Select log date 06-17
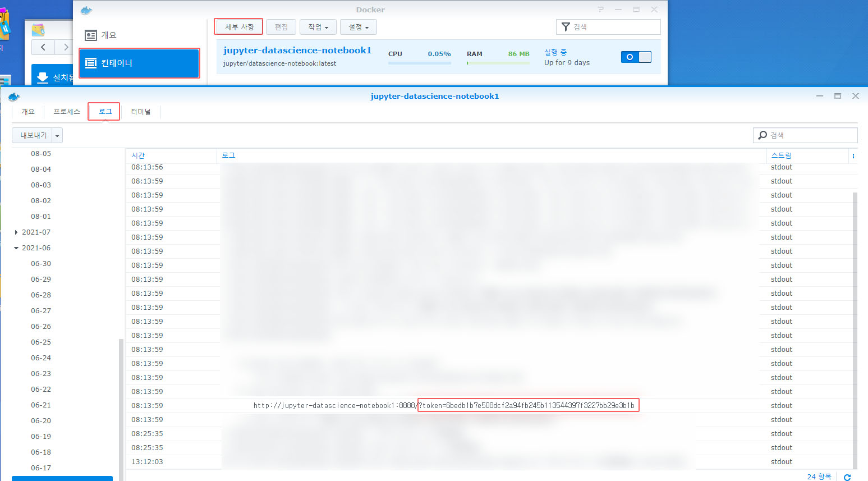The width and height of the screenshot is (868, 481). coord(41,468)
